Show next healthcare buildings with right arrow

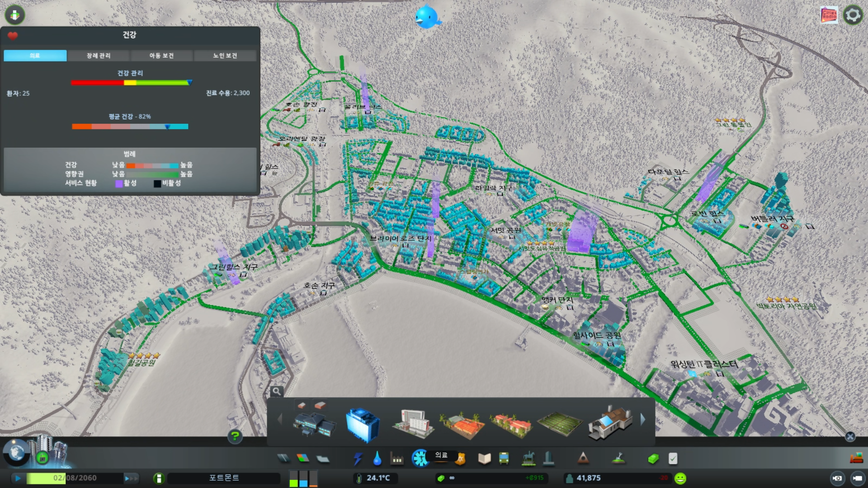click(x=643, y=420)
